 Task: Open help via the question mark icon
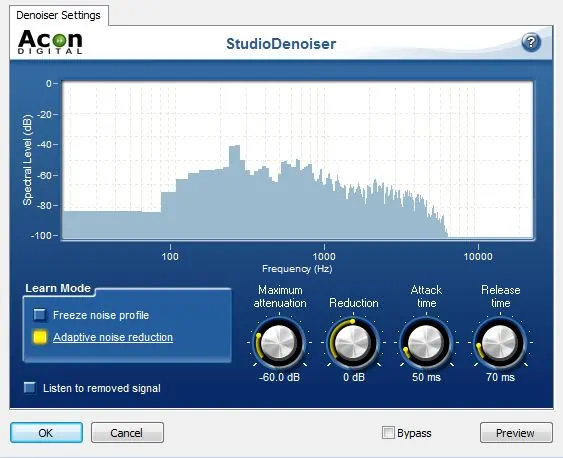click(x=531, y=42)
